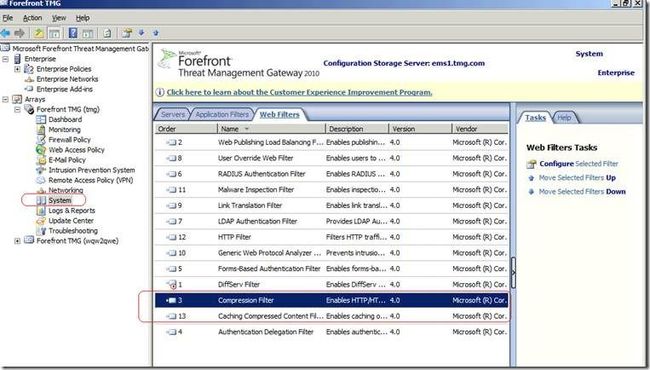The image size is (650, 370).
Task: Select the LDAP Authentication Filter row
Action: click(x=332, y=221)
